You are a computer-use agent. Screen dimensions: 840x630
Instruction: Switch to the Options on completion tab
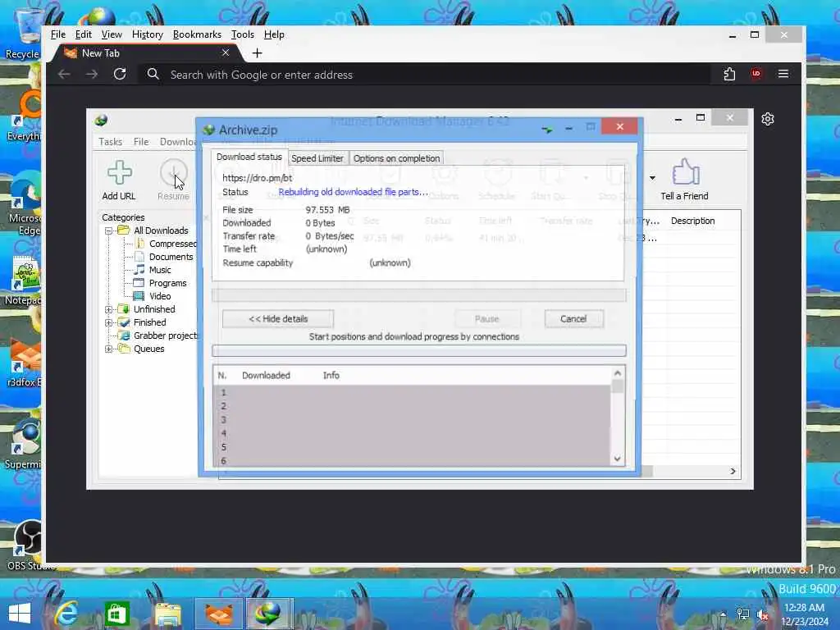[x=396, y=158]
